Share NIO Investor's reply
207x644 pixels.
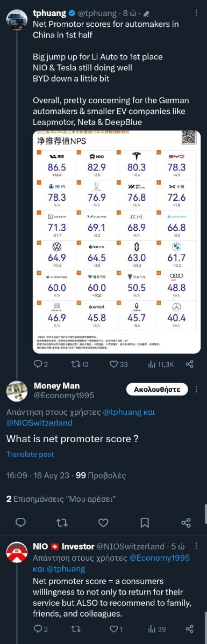point(189,628)
